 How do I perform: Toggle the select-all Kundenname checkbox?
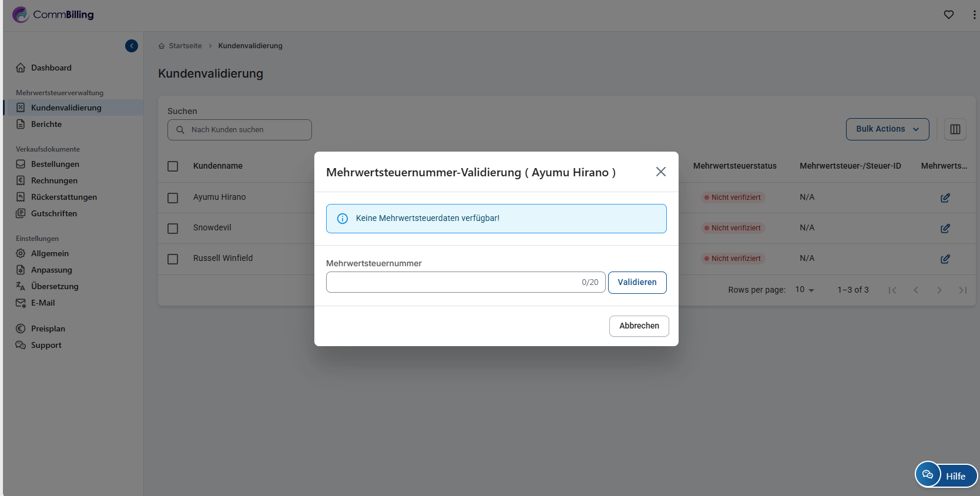point(173,166)
